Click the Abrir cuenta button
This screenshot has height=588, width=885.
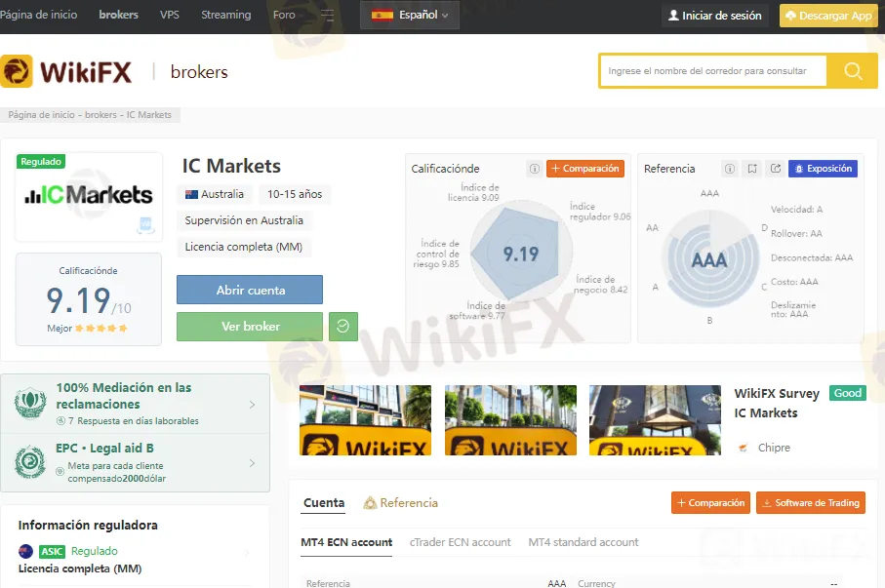[249, 290]
